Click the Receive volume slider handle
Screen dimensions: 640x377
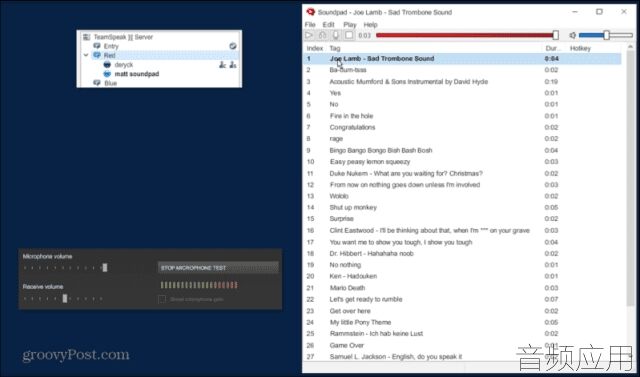tap(65, 298)
